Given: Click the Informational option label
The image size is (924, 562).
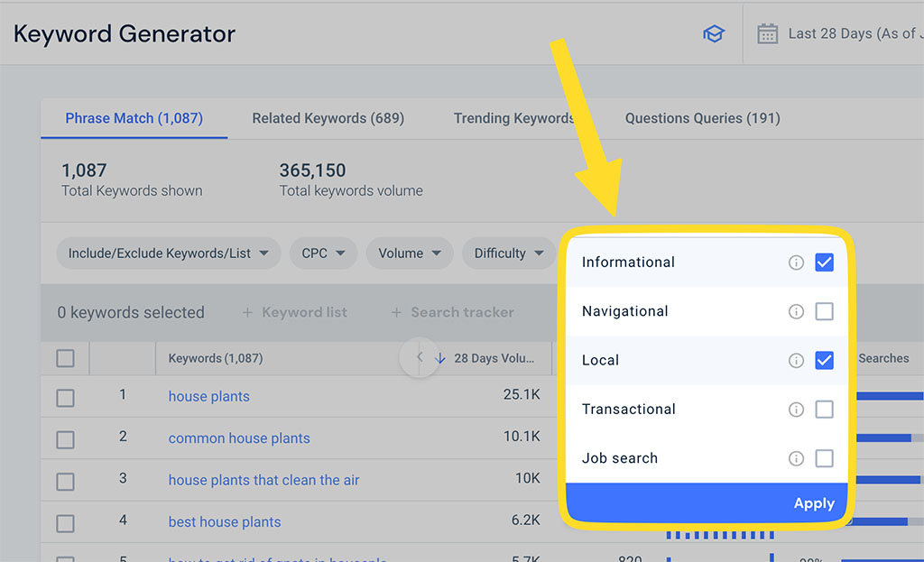Looking at the screenshot, I should tap(628, 263).
